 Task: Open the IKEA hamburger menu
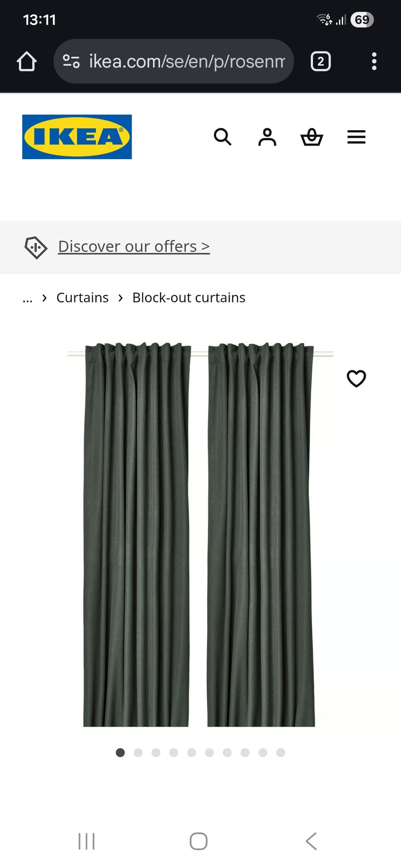tap(356, 137)
